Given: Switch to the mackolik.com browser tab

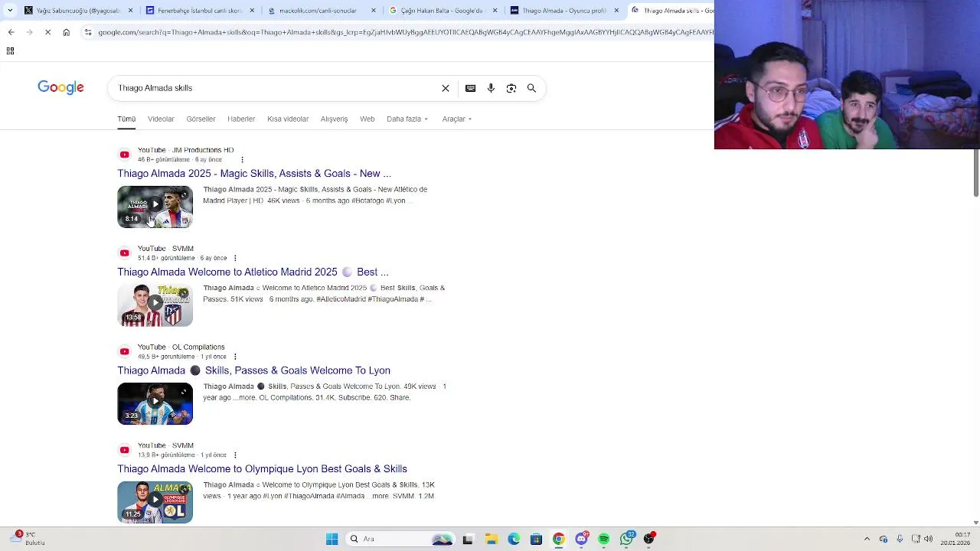Looking at the screenshot, I should (x=322, y=11).
